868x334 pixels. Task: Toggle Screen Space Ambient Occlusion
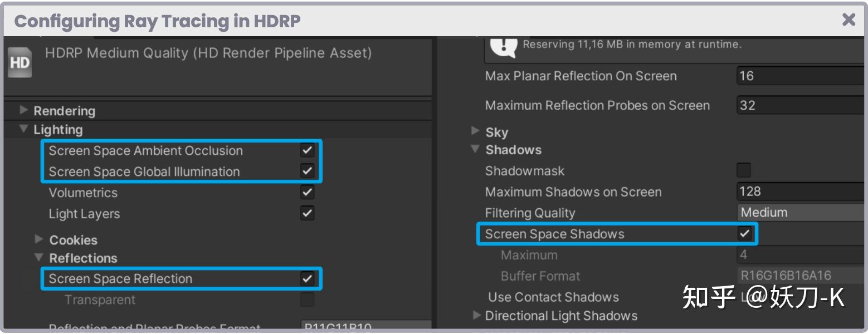point(307,150)
